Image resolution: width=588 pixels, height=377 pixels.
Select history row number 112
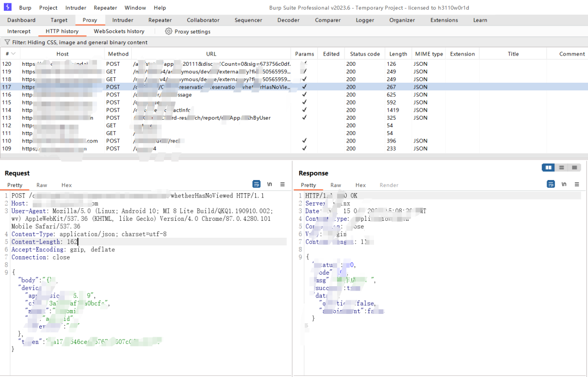[294, 126]
